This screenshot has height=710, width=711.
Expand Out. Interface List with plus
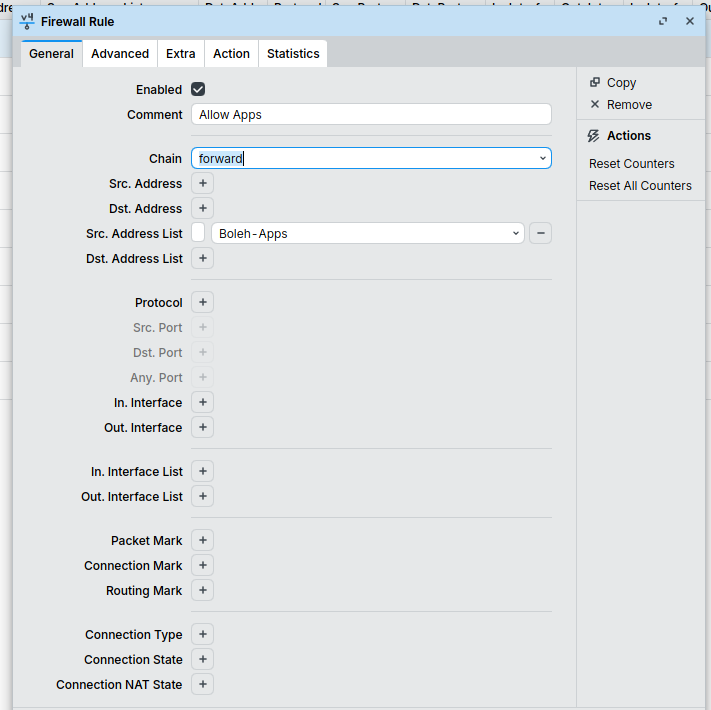(202, 496)
